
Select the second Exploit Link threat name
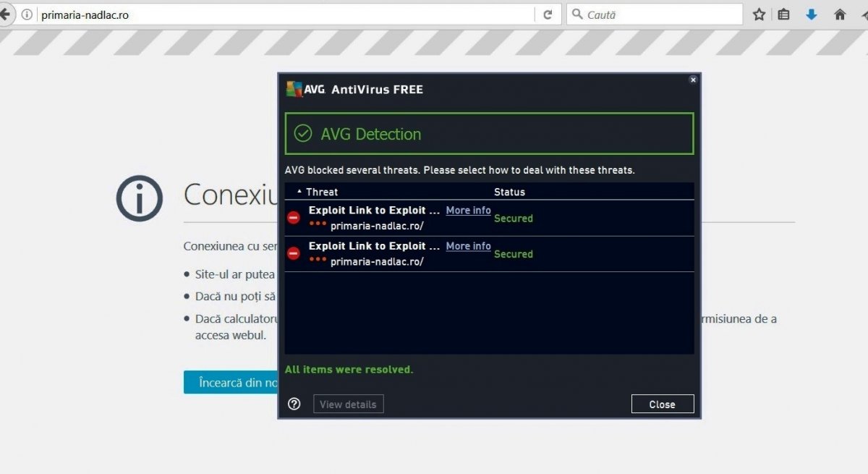374,246
